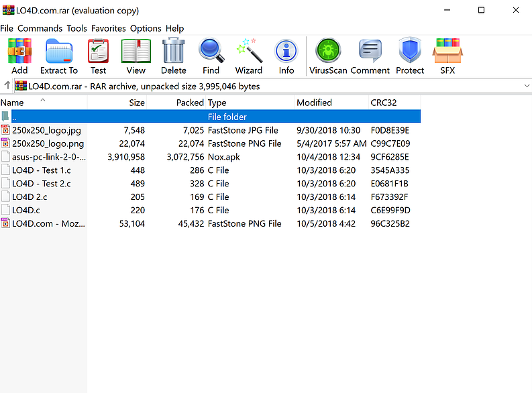
Task: Select the LO4D.c file name
Action: (25, 210)
